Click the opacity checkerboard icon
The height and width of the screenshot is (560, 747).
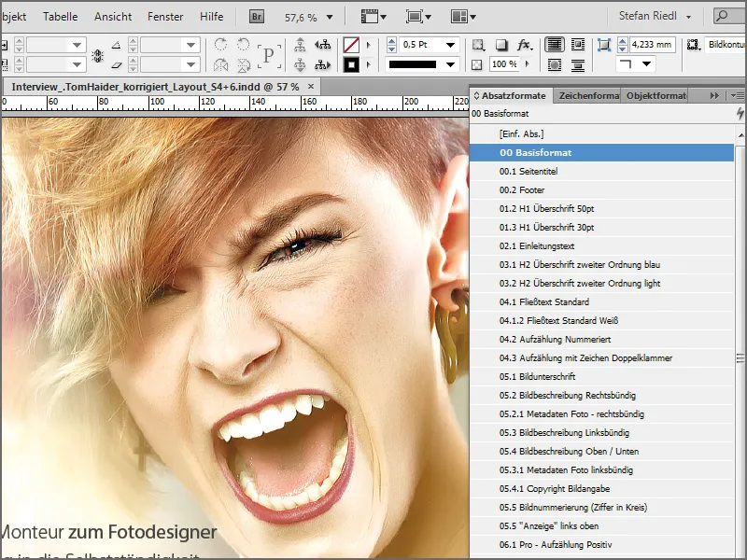tap(476, 64)
